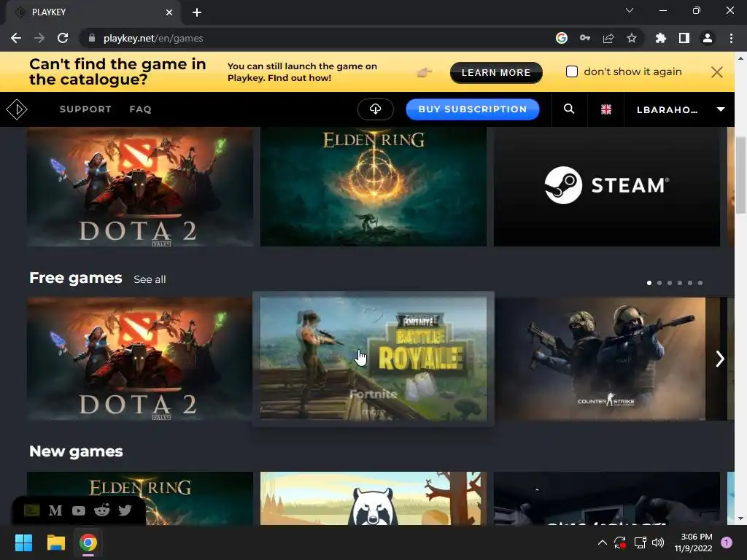Viewport: 747px width, 560px height.
Task: Open the Reddit social link icon
Action: pos(102,510)
